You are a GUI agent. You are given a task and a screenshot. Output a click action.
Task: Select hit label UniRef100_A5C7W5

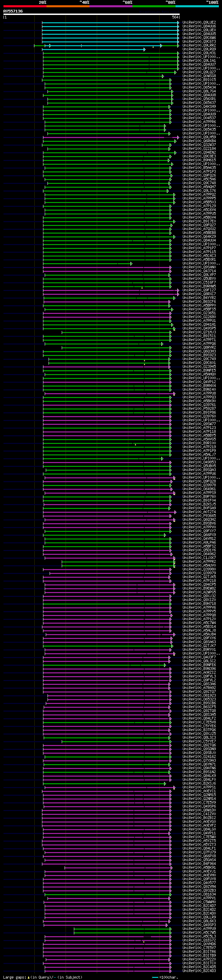tap(199, 932)
